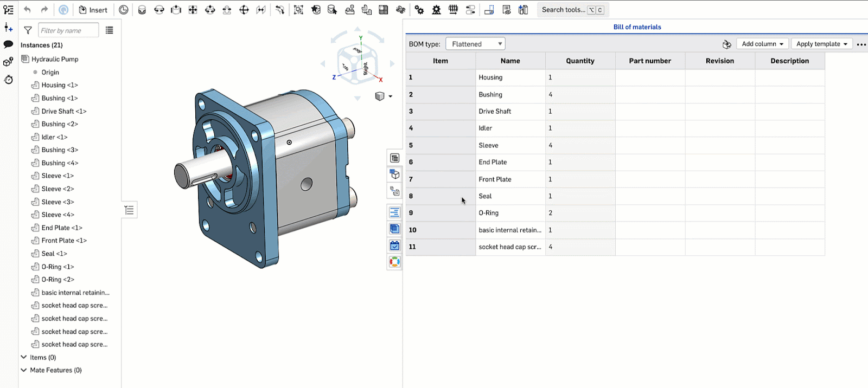Open the BOM type Flattened dropdown
This screenshot has width=868, height=388.
click(x=475, y=44)
